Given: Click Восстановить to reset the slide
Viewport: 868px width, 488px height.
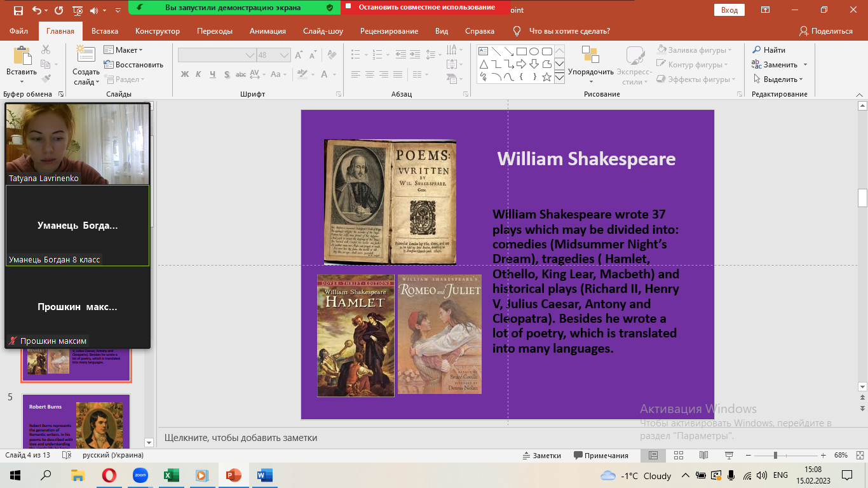Looking at the screenshot, I should coord(133,65).
